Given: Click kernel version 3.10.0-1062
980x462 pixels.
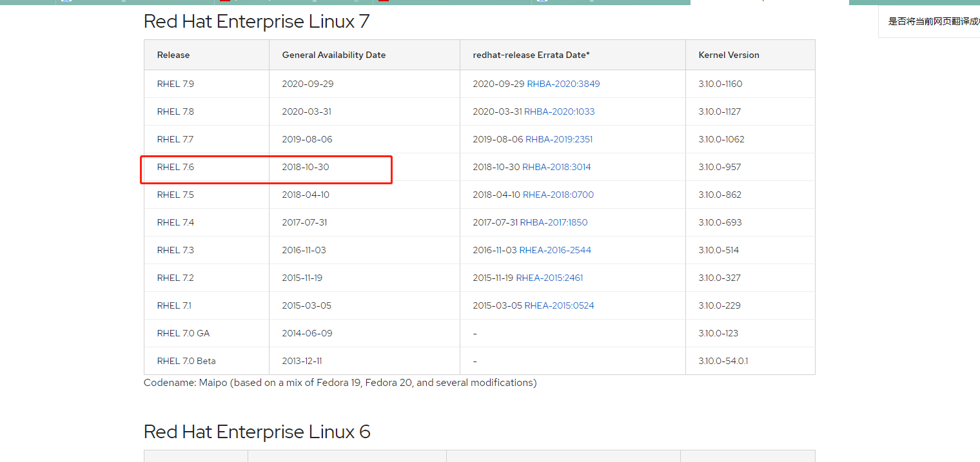Looking at the screenshot, I should (720, 139).
